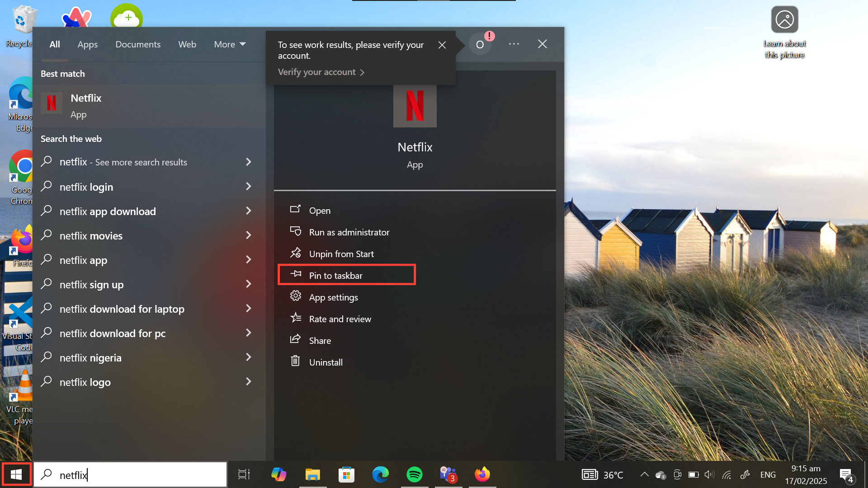Viewport: 868px width, 488px height.
Task: Show hidden system tray icons
Action: pyautogui.click(x=645, y=474)
